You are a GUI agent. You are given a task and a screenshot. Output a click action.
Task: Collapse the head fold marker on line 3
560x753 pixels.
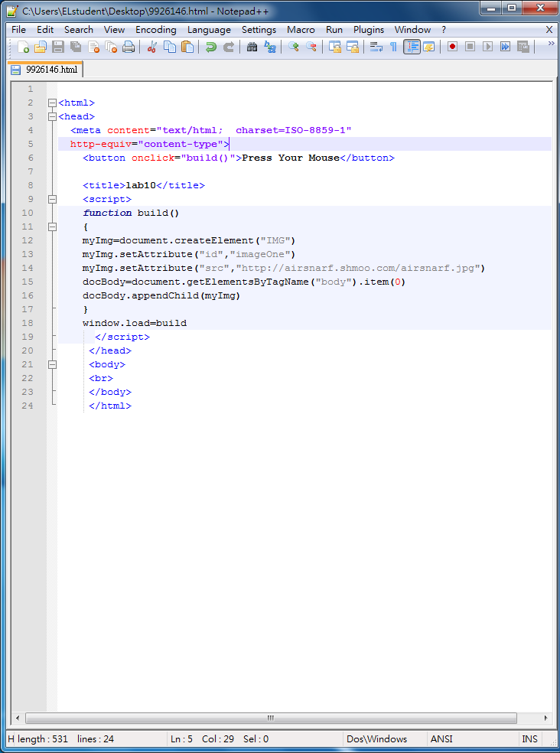(52, 116)
